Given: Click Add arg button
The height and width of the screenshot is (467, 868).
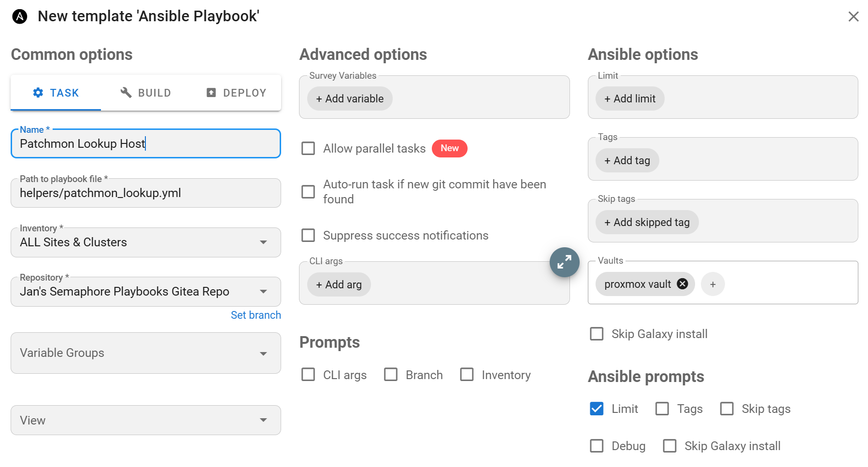Looking at the screenshot, I should pyautogui.click(x=339, y=284).
